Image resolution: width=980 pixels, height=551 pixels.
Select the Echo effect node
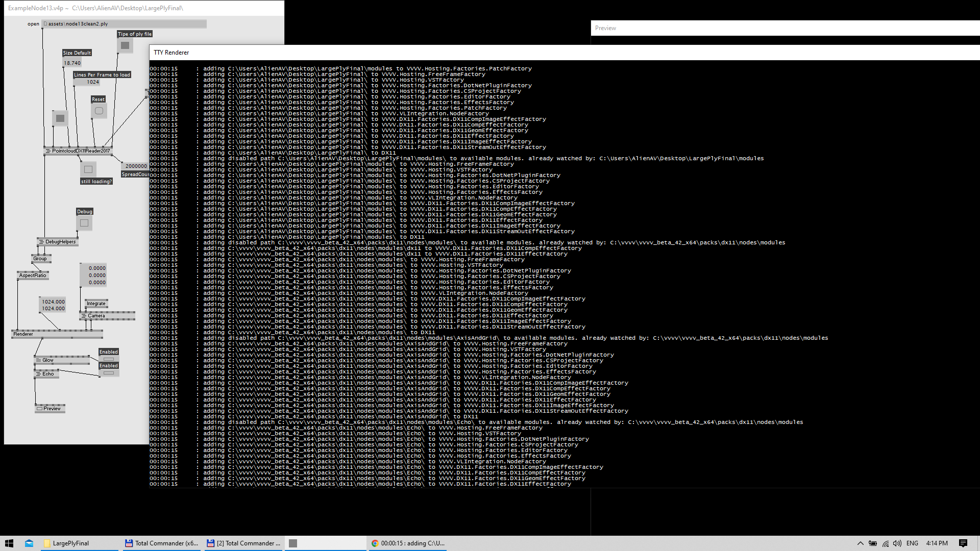(46, 374)
